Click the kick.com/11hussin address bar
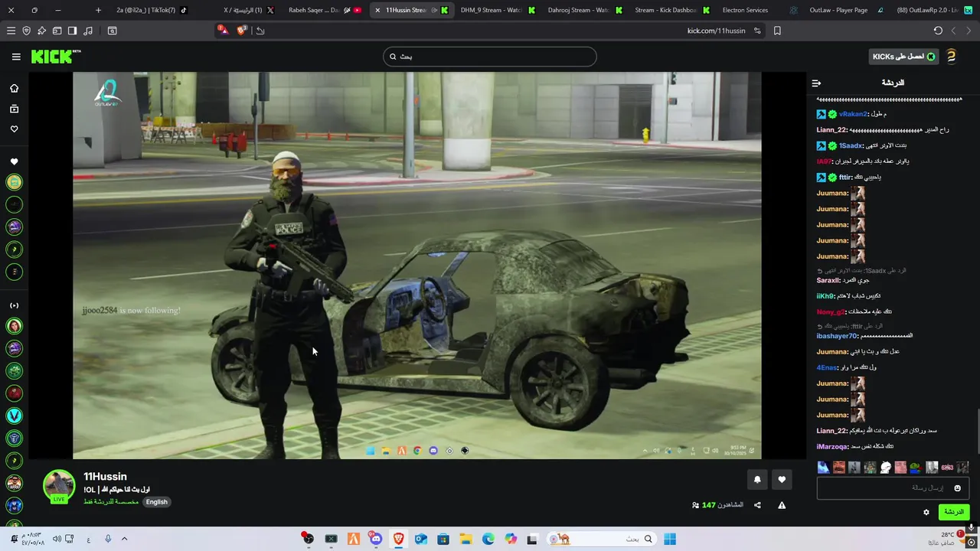The image size is (980, 551). click(x=716, y=31)
